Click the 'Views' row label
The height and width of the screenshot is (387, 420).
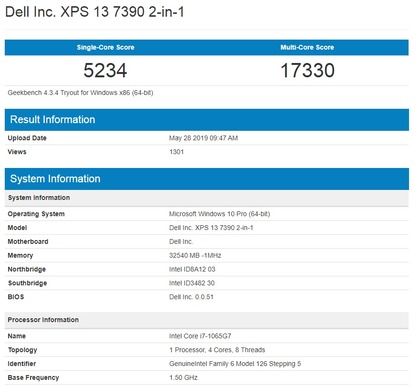17,152
